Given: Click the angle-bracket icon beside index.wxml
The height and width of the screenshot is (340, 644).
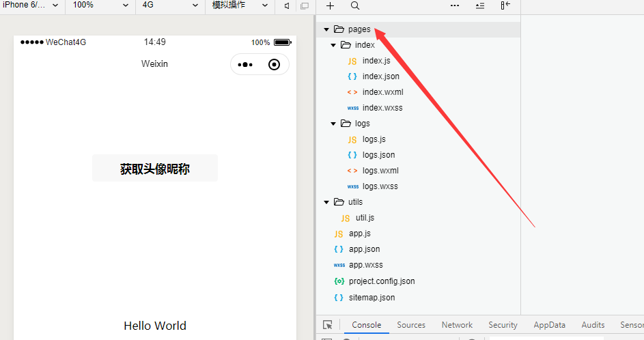Looking at the screenshot, I should click(352, 92).
